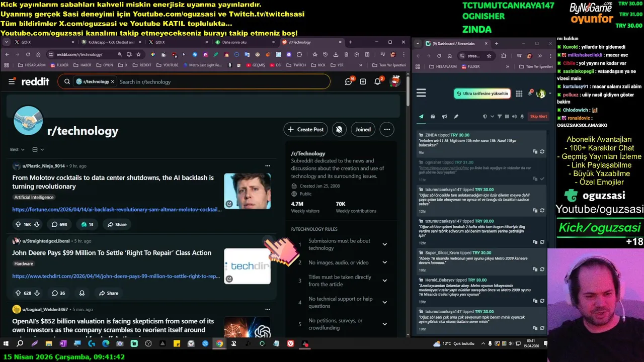Click the Reddit create plus icon
Image resolution: width=644 pixels, height=362 pixels.
363,81
